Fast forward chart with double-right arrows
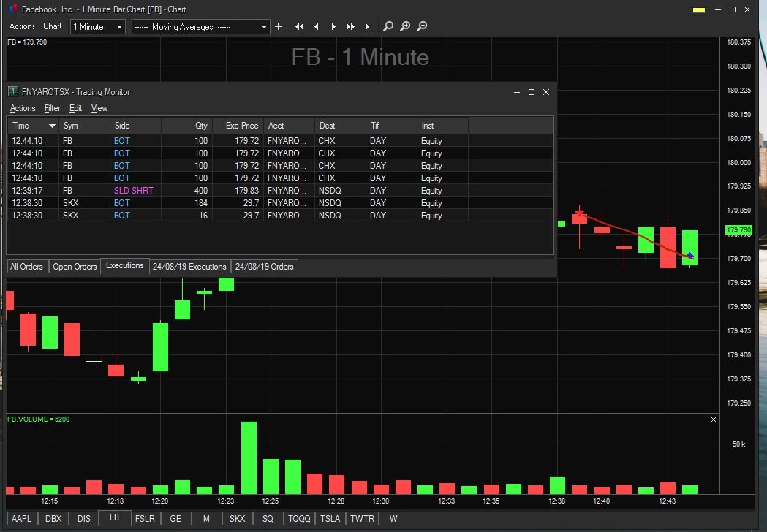 [350, 26]
